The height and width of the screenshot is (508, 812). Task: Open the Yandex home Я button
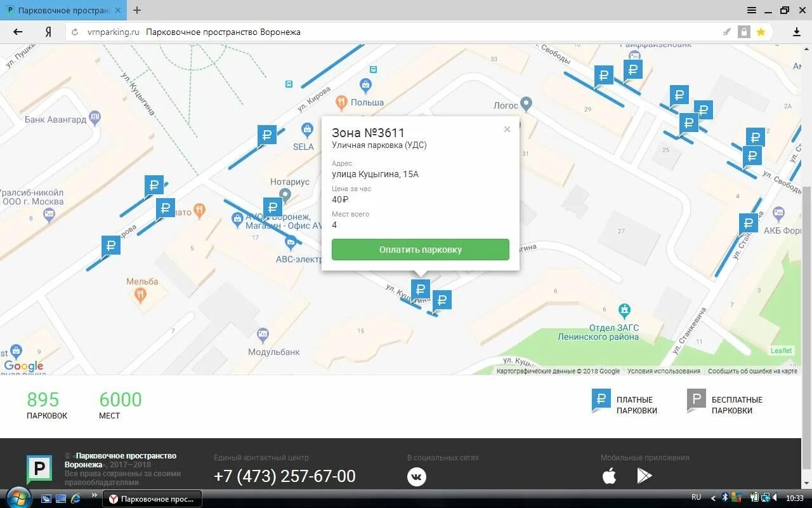(x=48, y=32)
